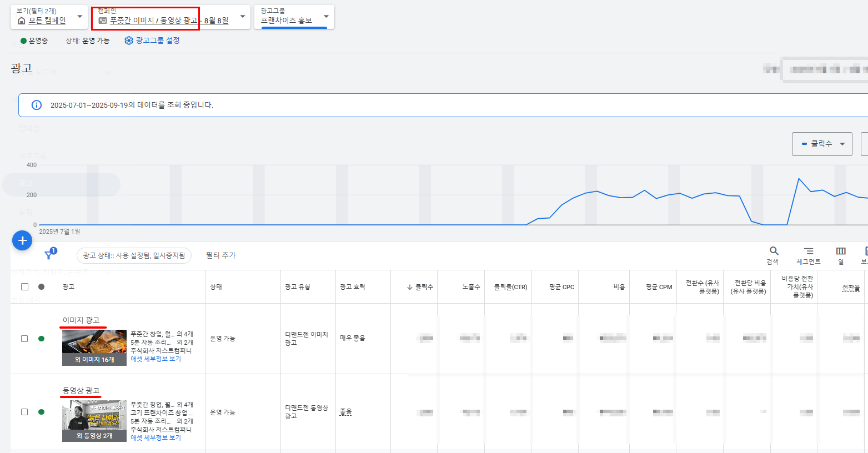Click the 노출수 column header
868x453 pixels.
point(471,287)
